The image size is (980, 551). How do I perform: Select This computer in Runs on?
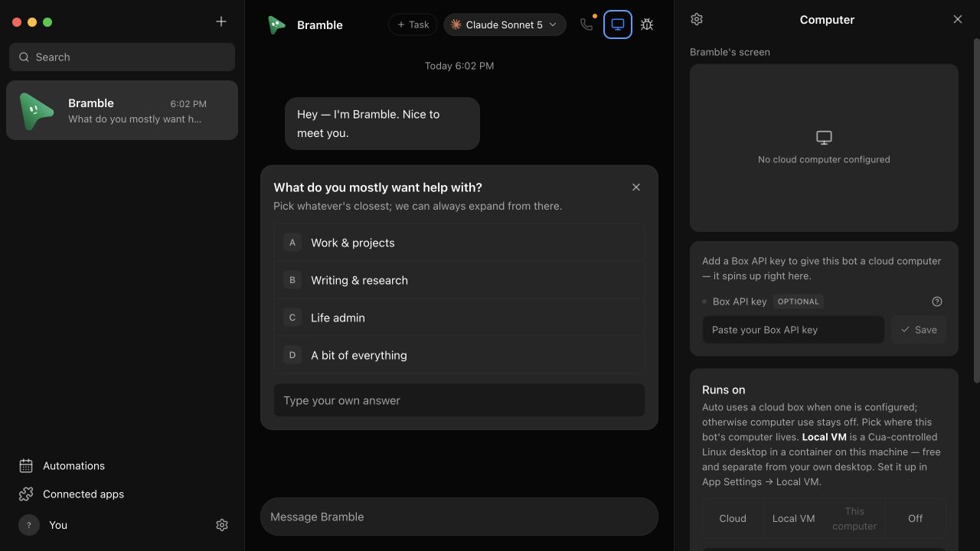tap(854, 518)
